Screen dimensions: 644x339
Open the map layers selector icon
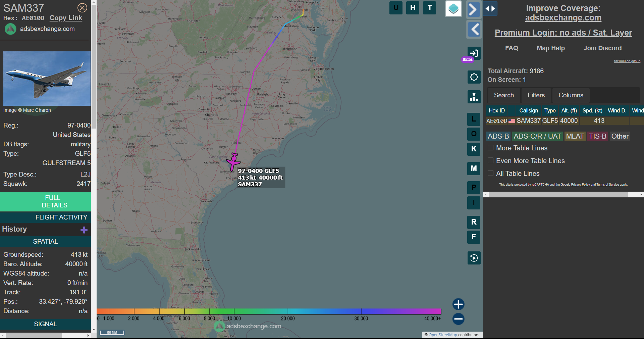(x=453, y=9)
